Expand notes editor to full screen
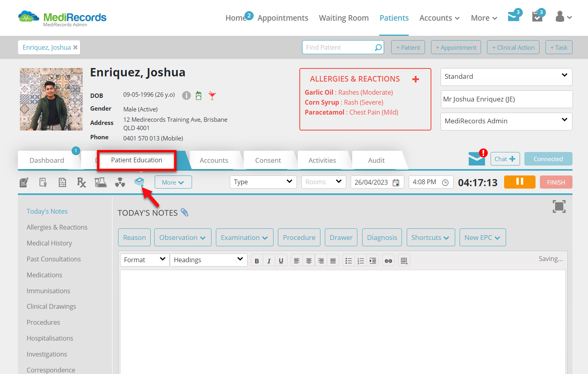Image resolution: width=588 pixels, height=374 pixels. pyautogui.click(x=559, y=206)
